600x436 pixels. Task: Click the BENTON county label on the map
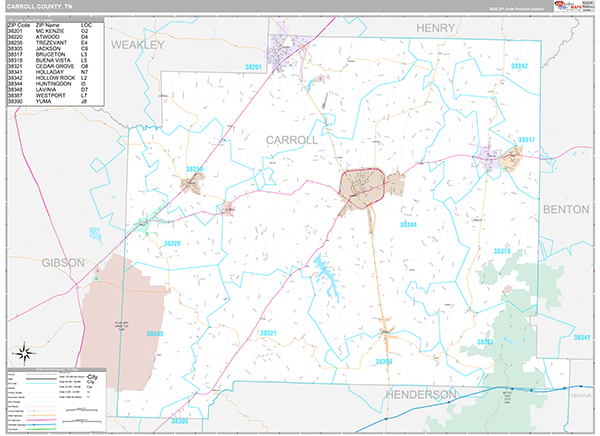[566, 209]
